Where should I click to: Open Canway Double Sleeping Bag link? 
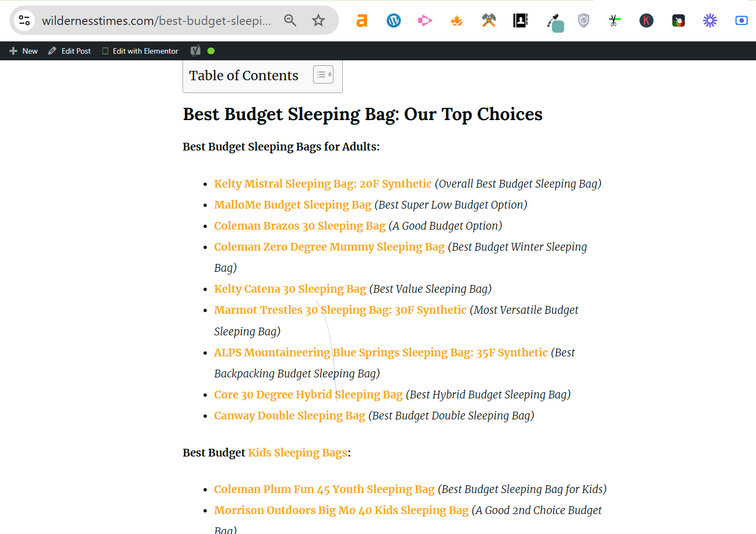click(x=290, y=416)
